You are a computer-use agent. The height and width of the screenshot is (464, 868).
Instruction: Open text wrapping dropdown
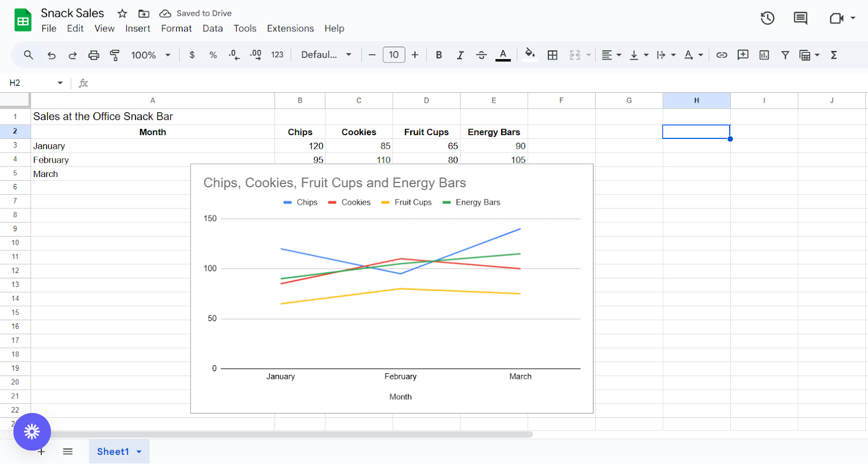coord(666,55)
